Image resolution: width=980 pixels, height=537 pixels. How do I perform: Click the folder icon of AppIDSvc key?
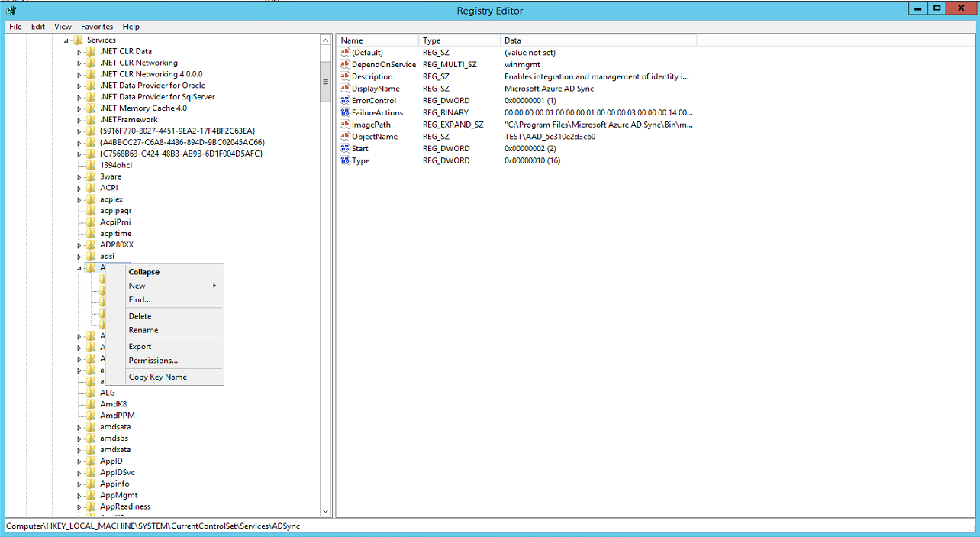pos(91,473)
